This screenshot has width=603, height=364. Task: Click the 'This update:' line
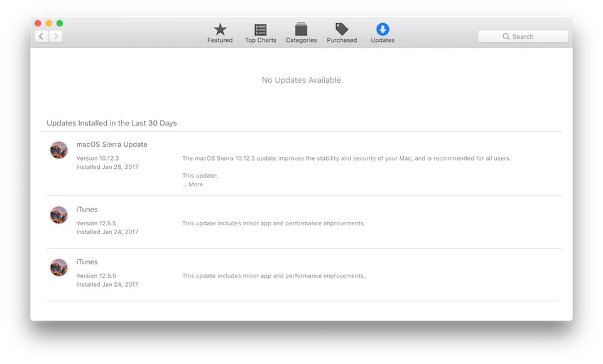[200, 176]
